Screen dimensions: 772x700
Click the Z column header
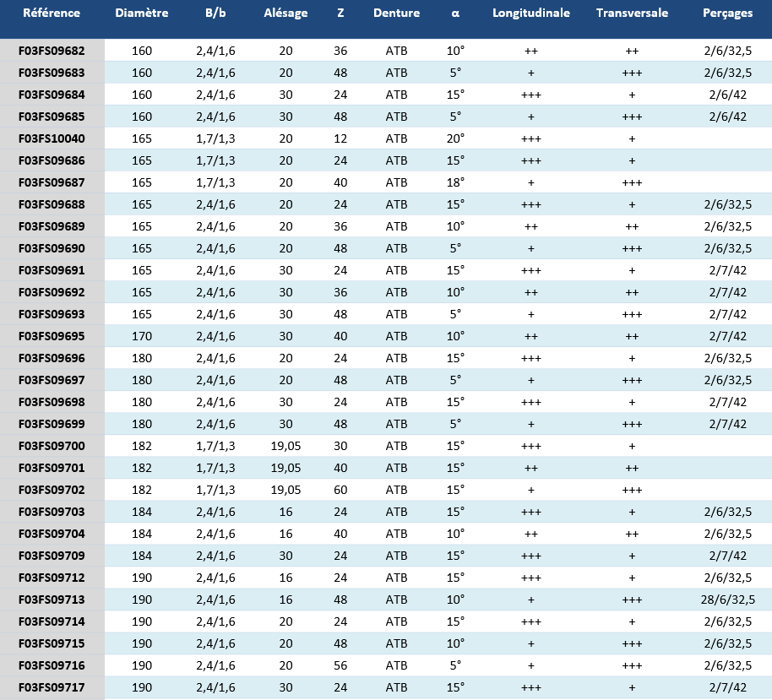(340, 14)
